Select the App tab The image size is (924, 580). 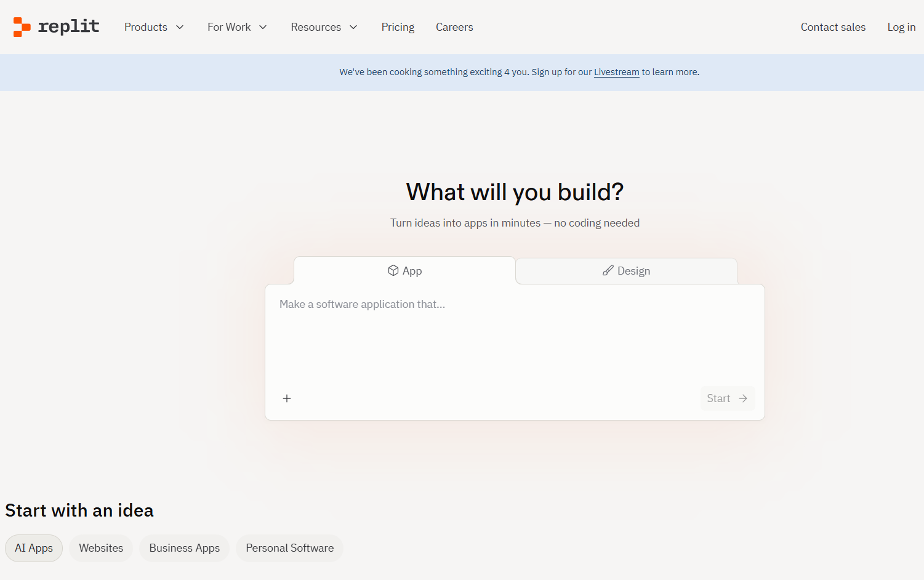404,271
